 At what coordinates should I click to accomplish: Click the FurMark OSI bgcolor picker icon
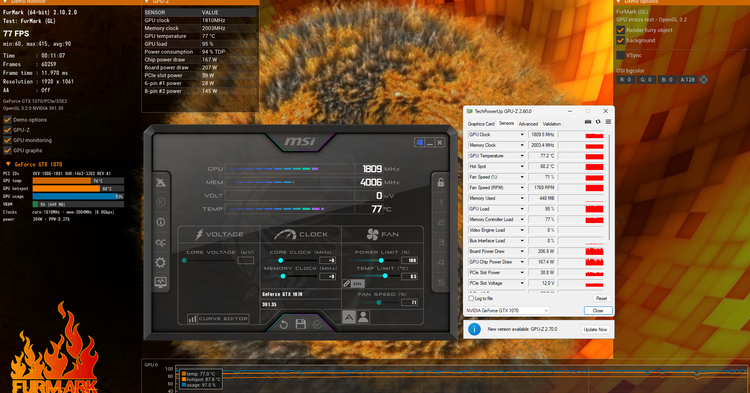(x=704, y=80)
